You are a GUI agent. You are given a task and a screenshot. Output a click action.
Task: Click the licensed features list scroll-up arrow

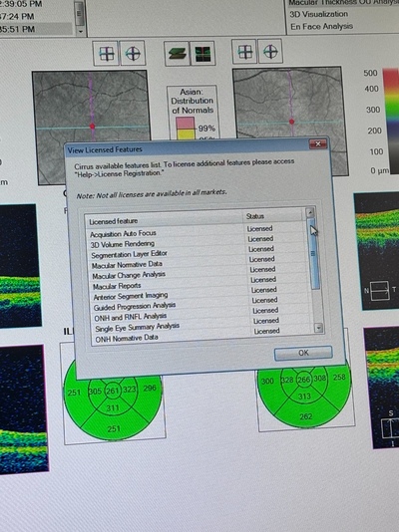[x=310, y=213]
